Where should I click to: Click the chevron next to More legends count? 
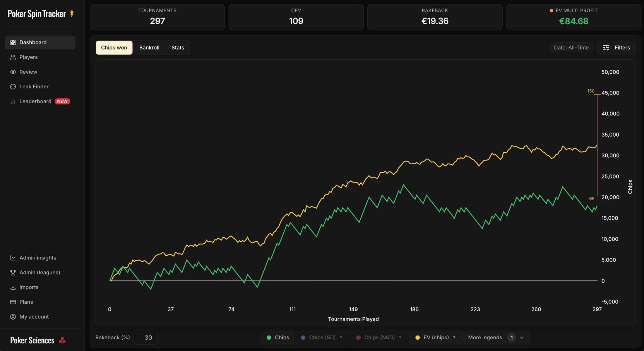coord(522,337)
